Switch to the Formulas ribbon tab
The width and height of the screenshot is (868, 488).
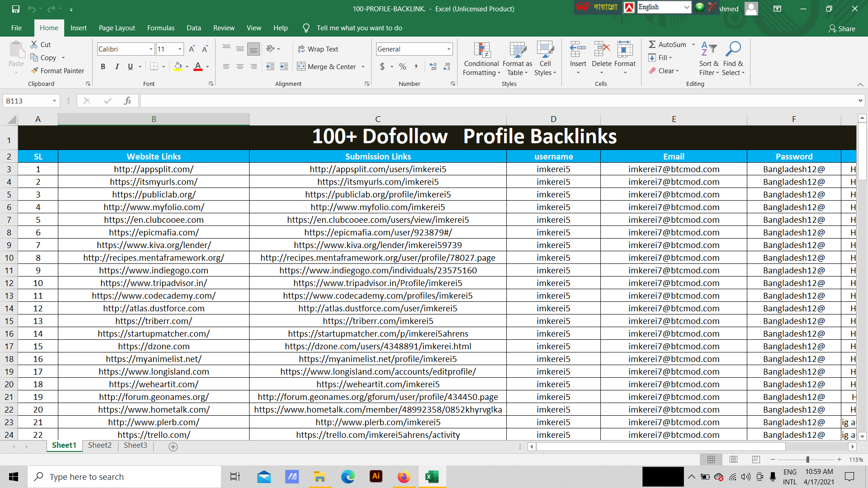click(x=160, y=28)
